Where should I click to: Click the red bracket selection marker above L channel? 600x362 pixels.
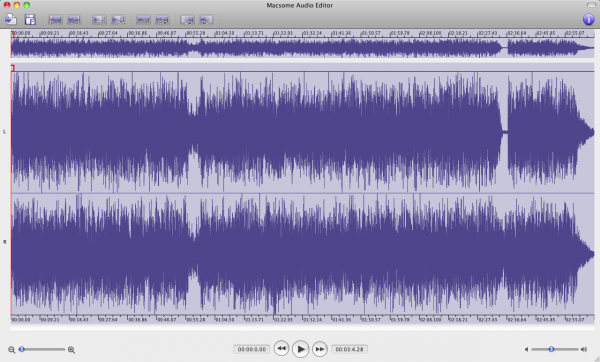click(x=13, y=68)
